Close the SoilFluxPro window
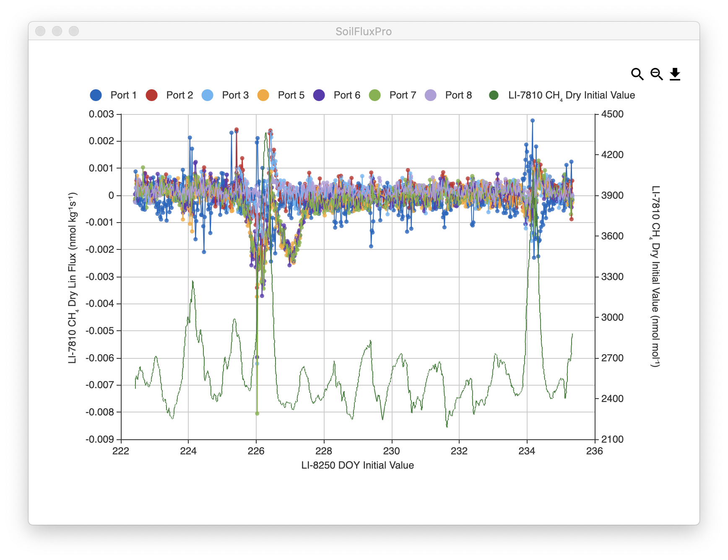Image resolution: width=728 pixels, height=560 pixels. 40,31
